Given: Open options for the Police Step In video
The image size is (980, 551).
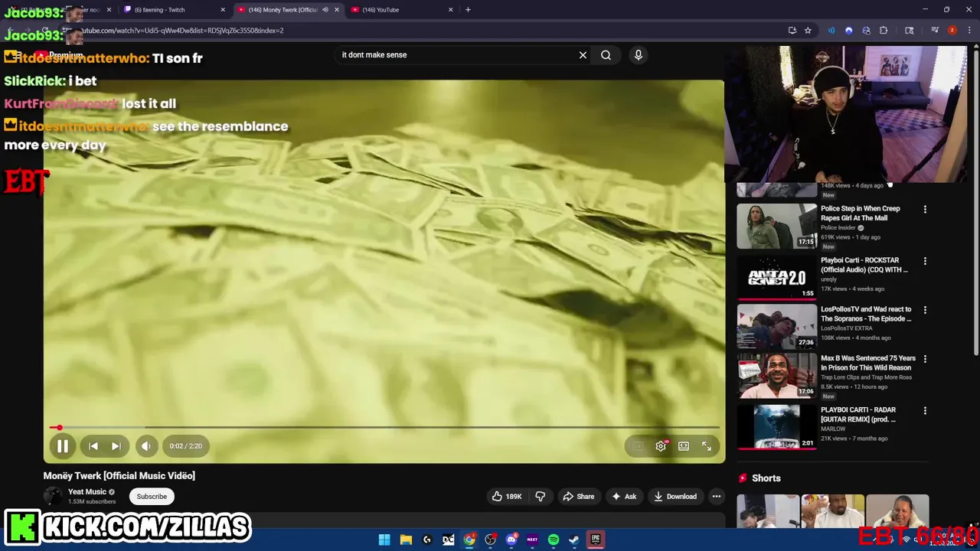Looking at the screenshot, I should pyautogui.click(x=925, y=210).
